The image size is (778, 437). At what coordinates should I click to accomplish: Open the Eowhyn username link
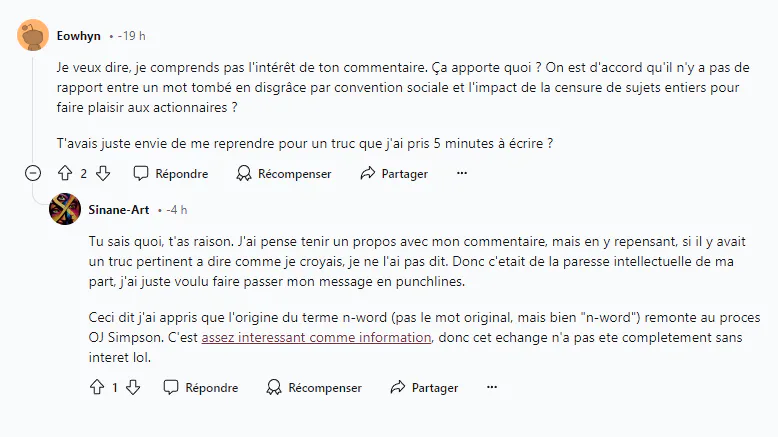point(78,36)
